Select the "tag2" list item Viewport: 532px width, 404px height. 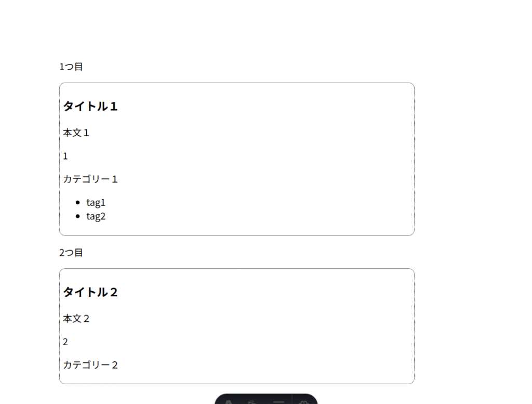96,216
